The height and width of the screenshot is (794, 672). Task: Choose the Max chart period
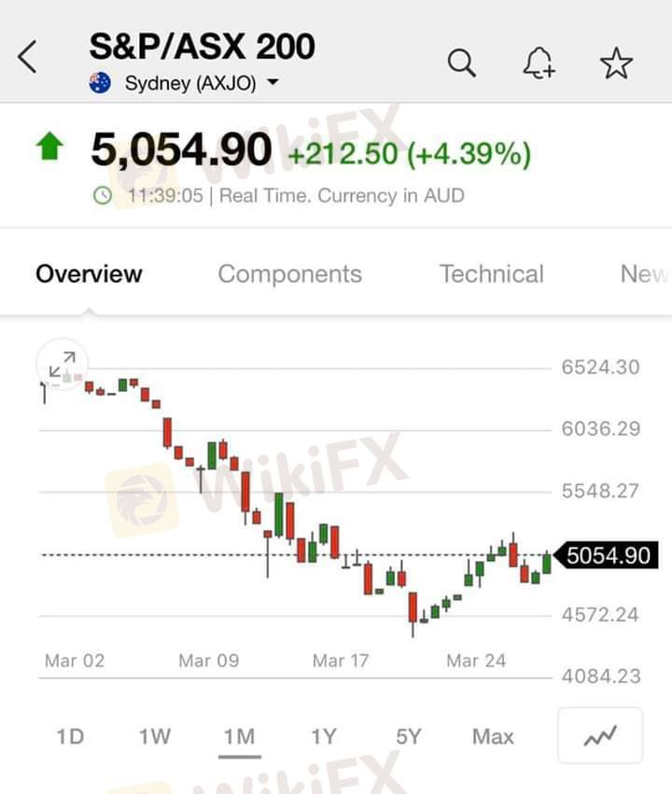(493, 736)
